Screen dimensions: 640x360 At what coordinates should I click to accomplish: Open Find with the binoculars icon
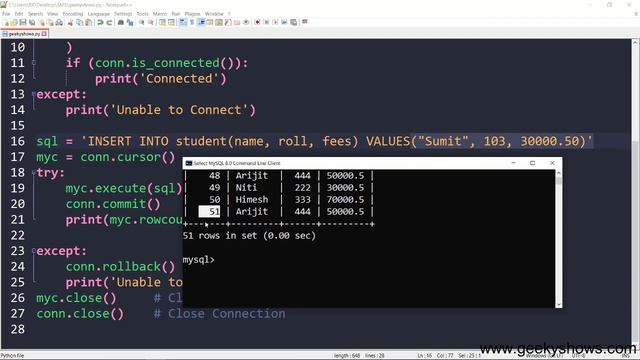121,22
